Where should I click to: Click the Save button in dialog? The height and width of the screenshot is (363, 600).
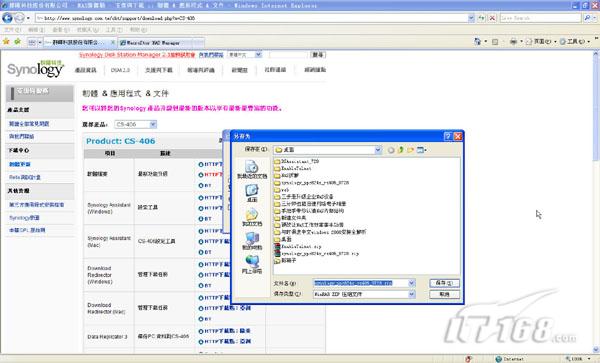[444, 283]
